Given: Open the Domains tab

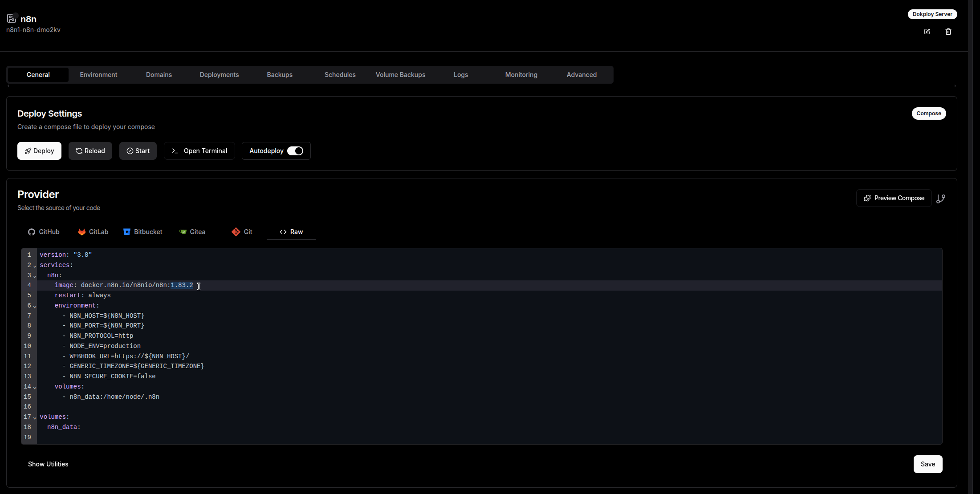Looking at the screenshot, I should pyautogui.click(x=159, y=75).
